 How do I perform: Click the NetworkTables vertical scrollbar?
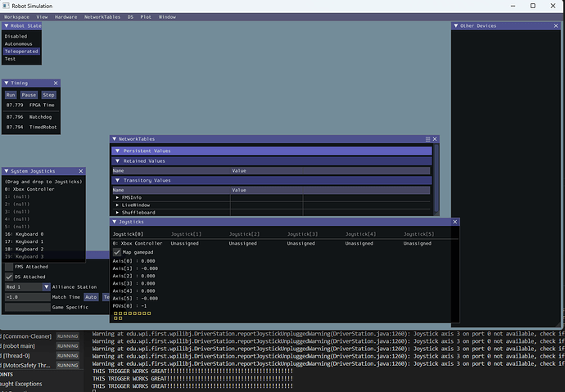436,178
